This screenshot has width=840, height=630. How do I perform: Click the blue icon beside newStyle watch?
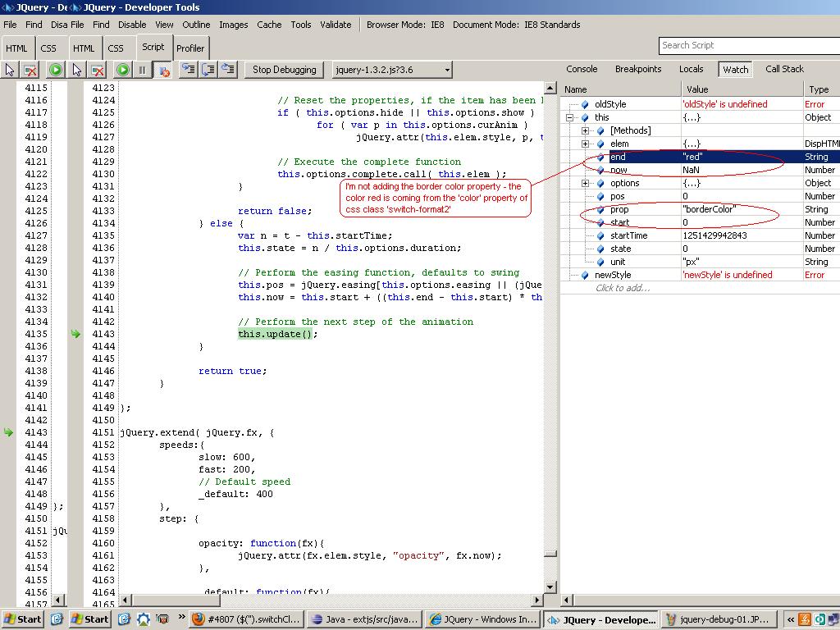(585, 275)
